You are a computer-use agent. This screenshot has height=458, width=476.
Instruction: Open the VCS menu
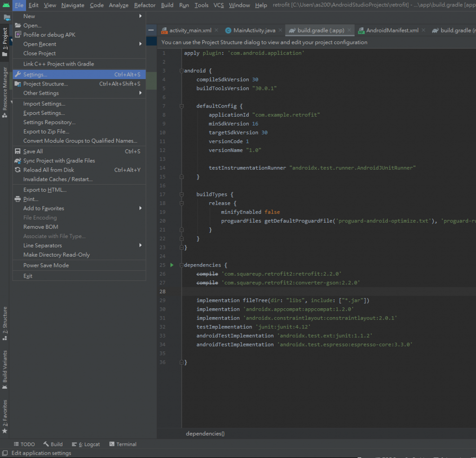pos(218,5)
